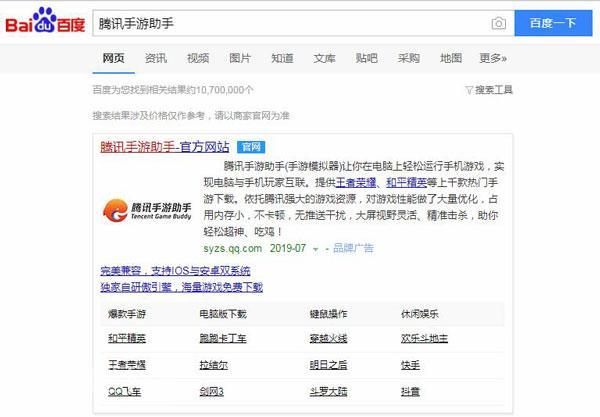The width and height of the screenshot is (600, 417).
Task: Switch to the 图片 tab
Action: click(x=240, y=58)
